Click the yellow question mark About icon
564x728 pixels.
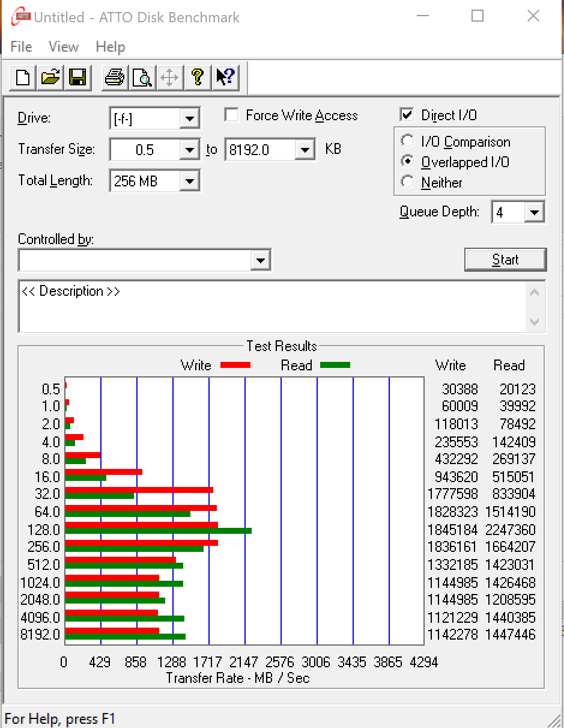pyautogui.click(x=198, y=78)
